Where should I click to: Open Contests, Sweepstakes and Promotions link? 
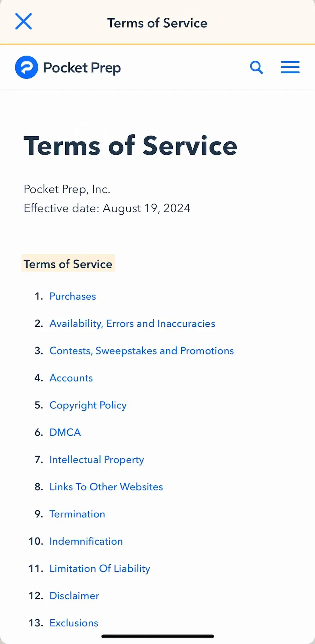coord(142,351)
